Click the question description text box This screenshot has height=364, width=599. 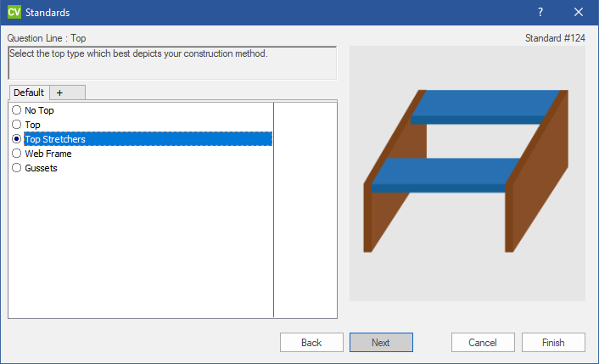tap(172, 63)
